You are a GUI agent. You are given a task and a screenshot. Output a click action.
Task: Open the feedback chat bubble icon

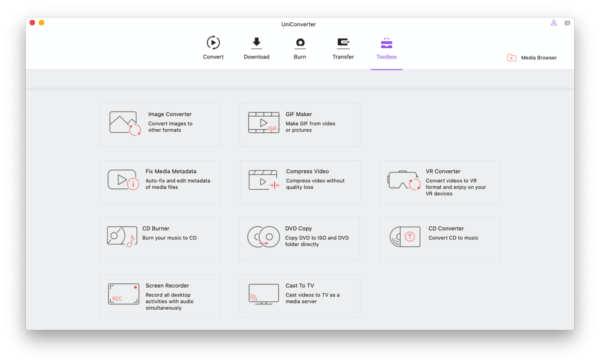tap(567, 23)
